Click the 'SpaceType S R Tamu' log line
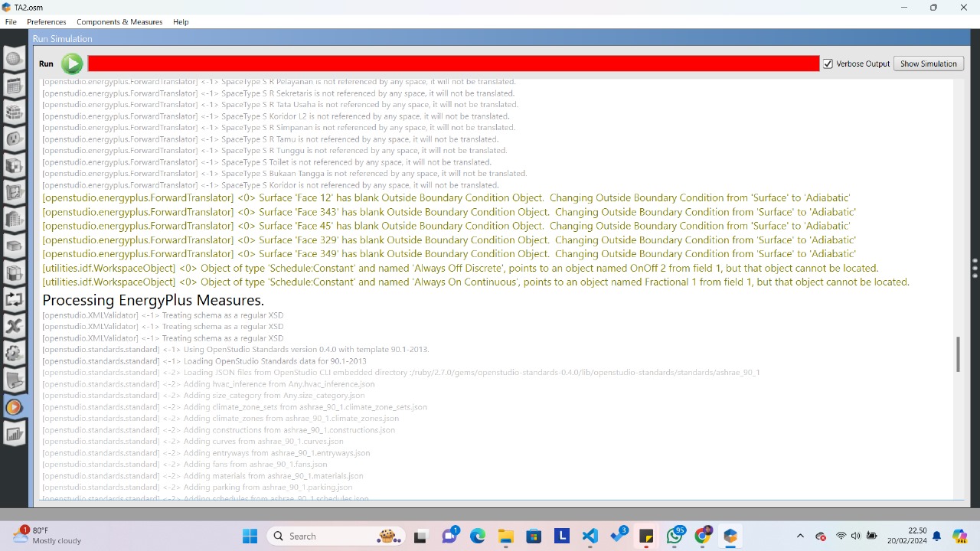 (x=270, y=139)
